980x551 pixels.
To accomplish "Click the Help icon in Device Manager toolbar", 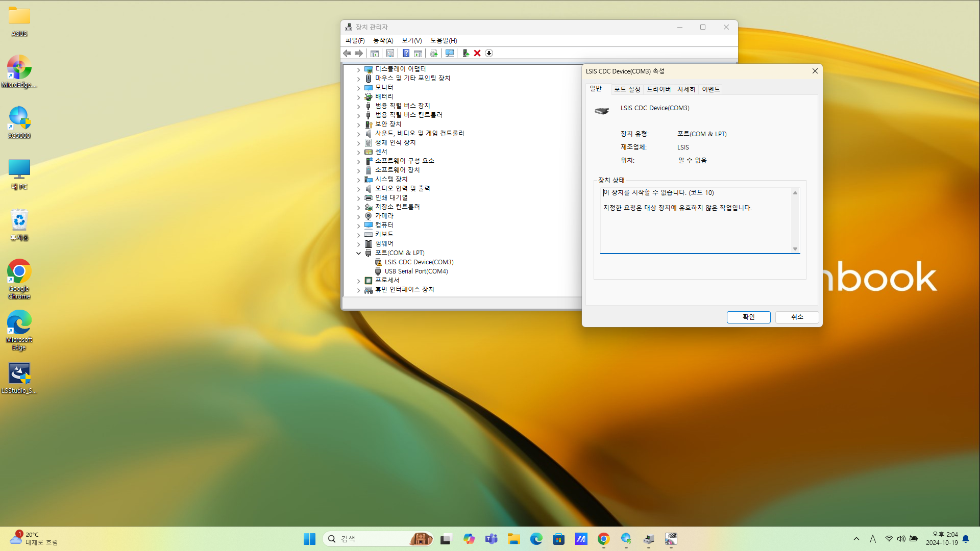I will click(406, 53).
